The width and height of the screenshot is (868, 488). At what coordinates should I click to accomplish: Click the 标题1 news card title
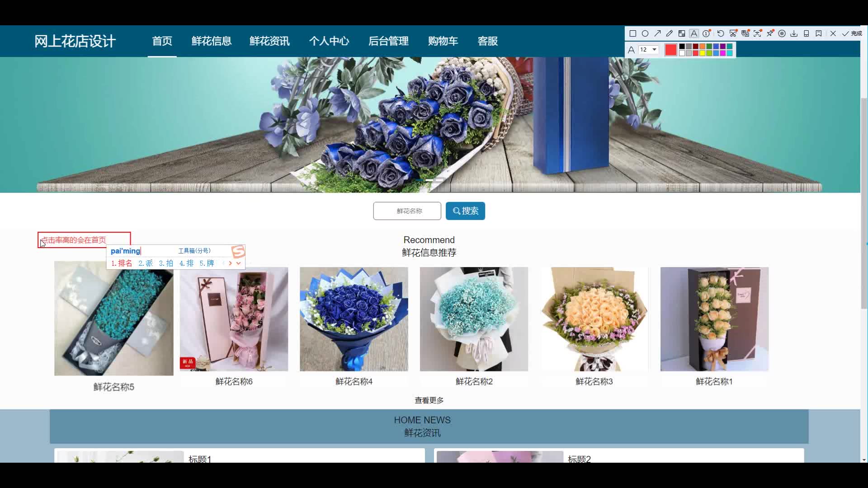[x=200, y=459]
